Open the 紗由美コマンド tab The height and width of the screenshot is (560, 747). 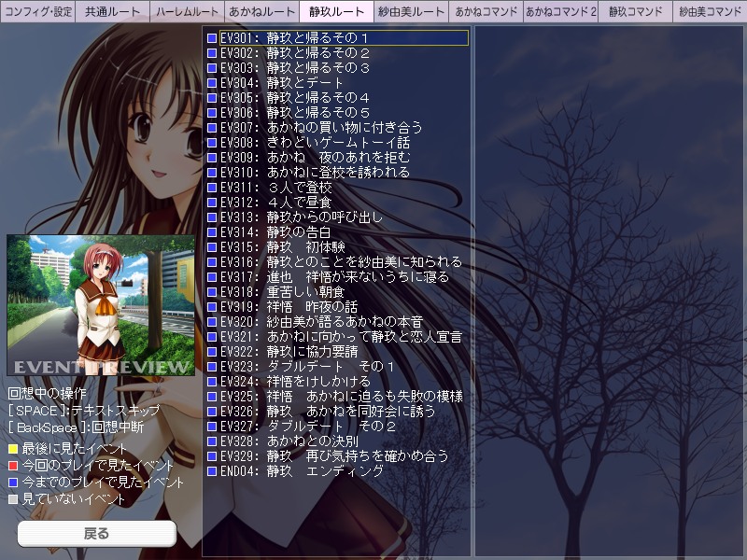(x=710, y=11)
